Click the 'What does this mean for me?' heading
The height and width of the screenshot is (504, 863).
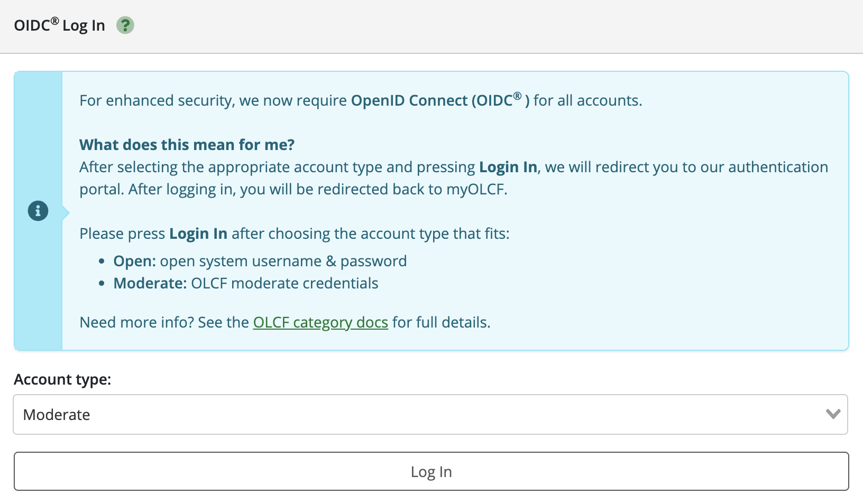(187, 145)
